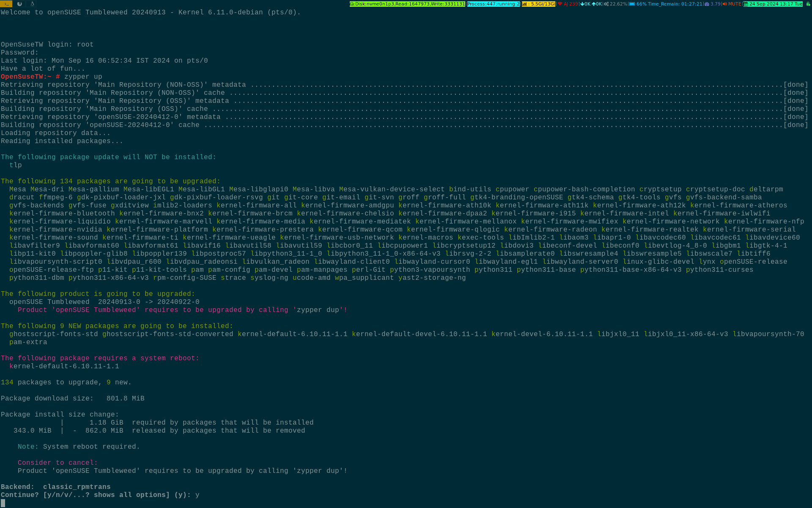Click 'kernel-firmware-realtek' package name
The height and width of the screenshot is (508, 812).
pos(650,229)
